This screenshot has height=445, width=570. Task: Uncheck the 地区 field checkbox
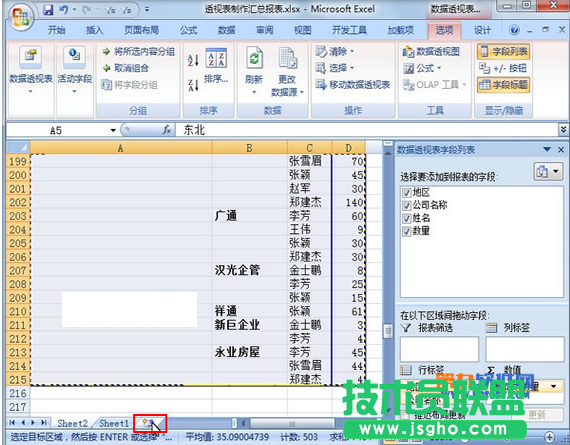(406, 192)
